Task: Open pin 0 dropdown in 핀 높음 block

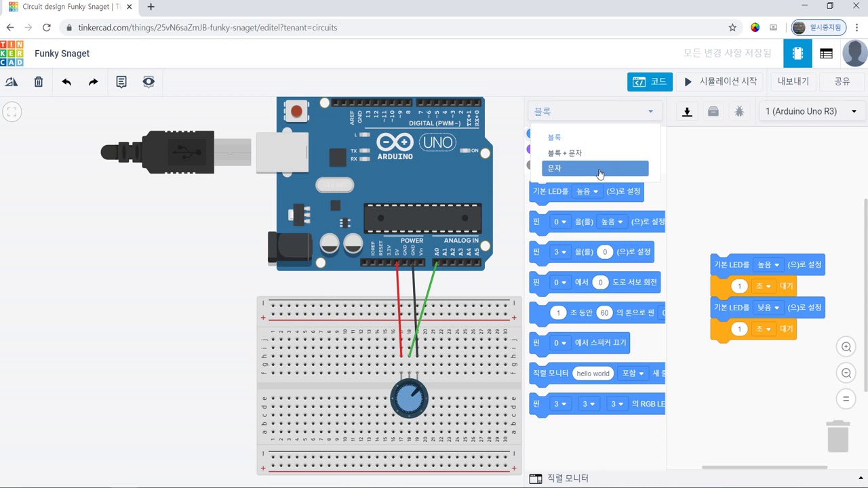Action: 560,222
